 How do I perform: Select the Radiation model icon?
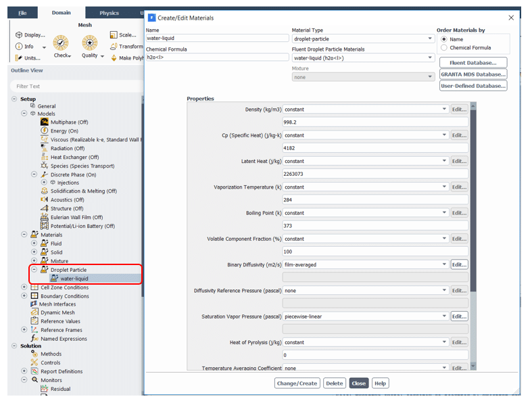coord(45,149)
